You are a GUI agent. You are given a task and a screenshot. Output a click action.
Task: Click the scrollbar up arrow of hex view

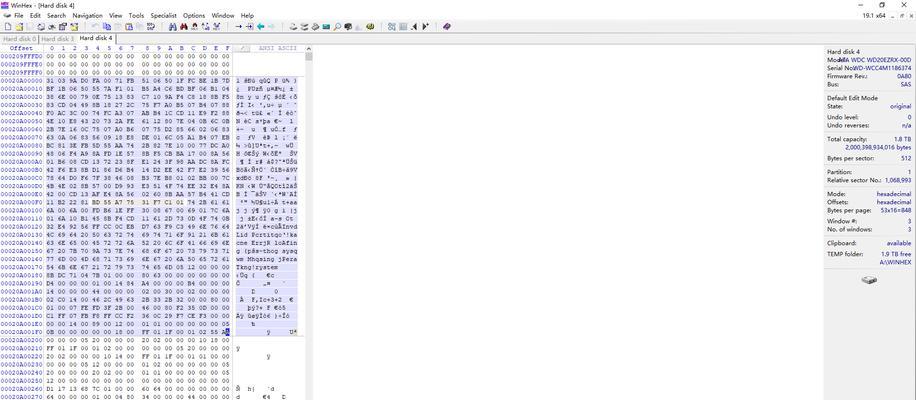[308, 48]
